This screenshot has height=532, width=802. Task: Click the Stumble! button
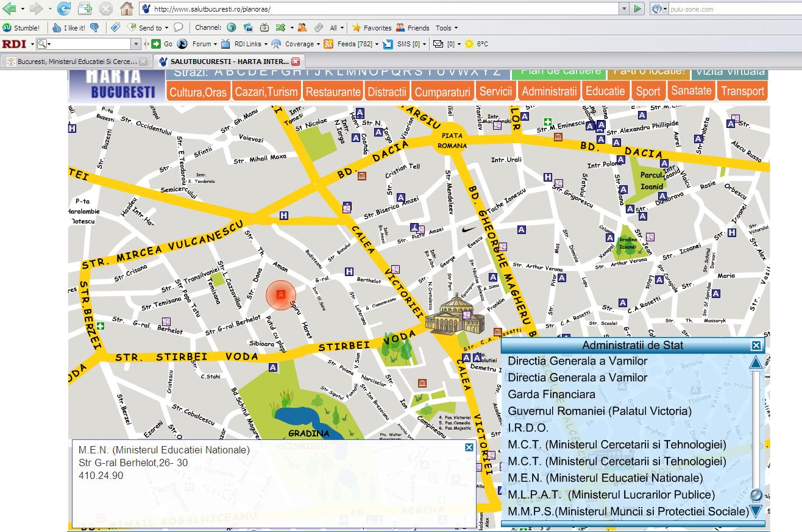(21, 27)
